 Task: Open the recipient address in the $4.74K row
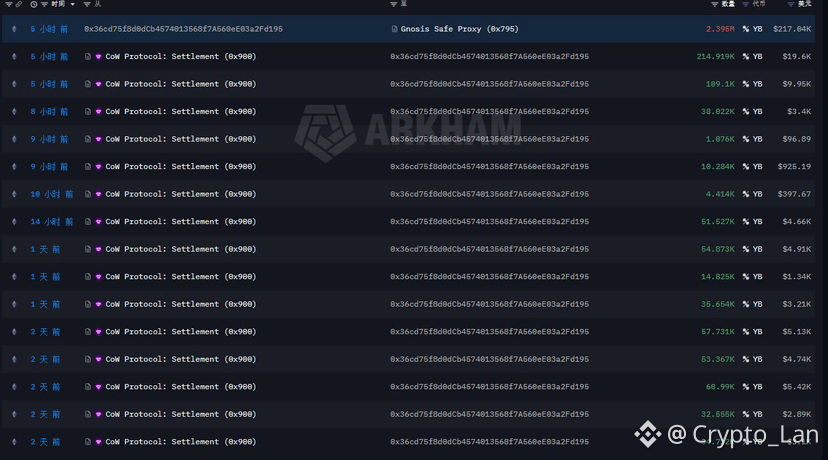(x=490, y=359)
